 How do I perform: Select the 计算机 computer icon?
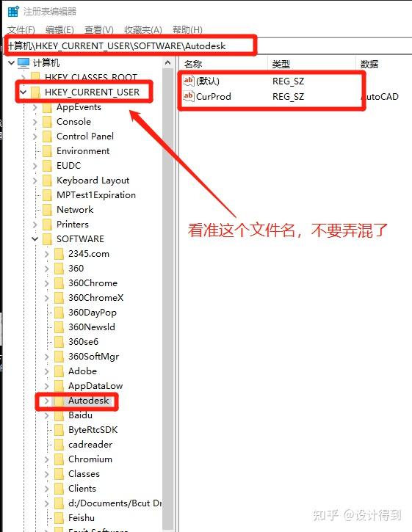(x=24, y=63)
